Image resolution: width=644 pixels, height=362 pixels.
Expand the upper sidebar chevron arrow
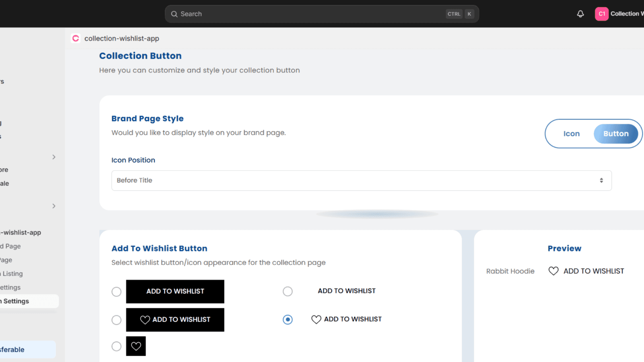(x=54, y=157)
